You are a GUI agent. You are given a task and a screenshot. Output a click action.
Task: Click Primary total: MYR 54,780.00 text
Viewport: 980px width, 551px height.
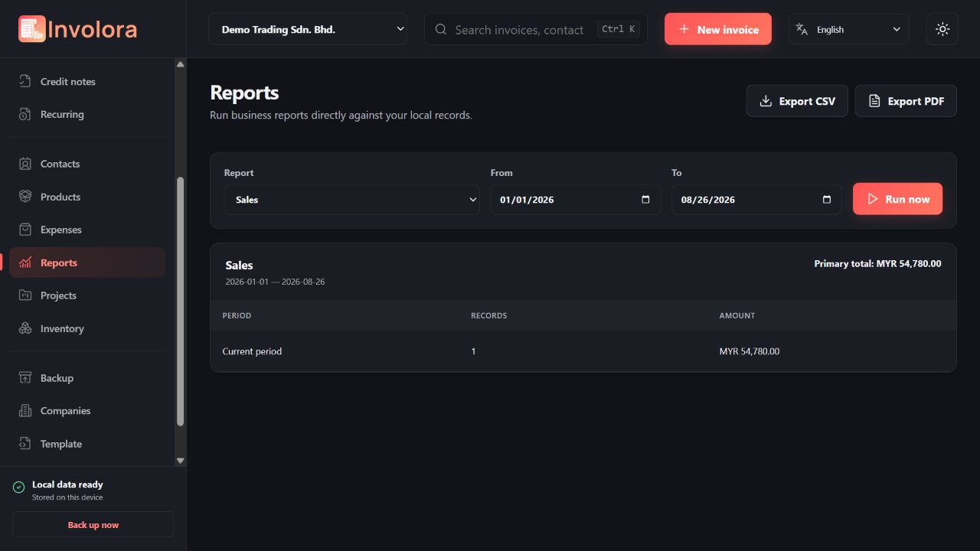(877, 263)
